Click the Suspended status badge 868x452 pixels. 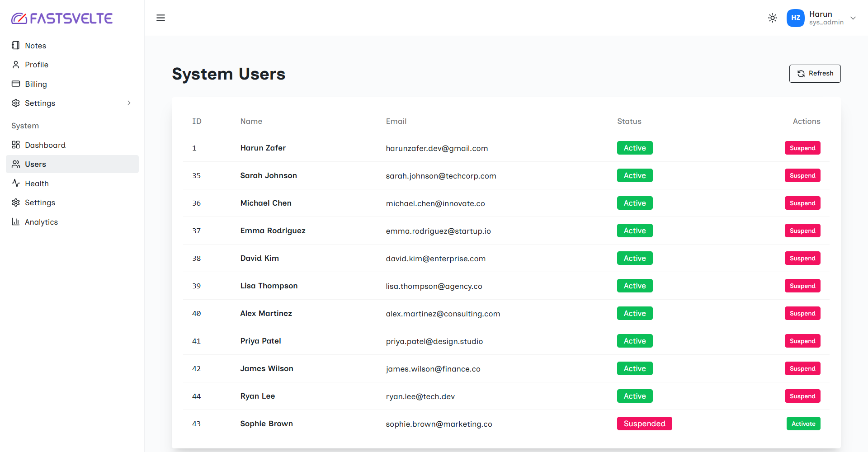point(644,424)
